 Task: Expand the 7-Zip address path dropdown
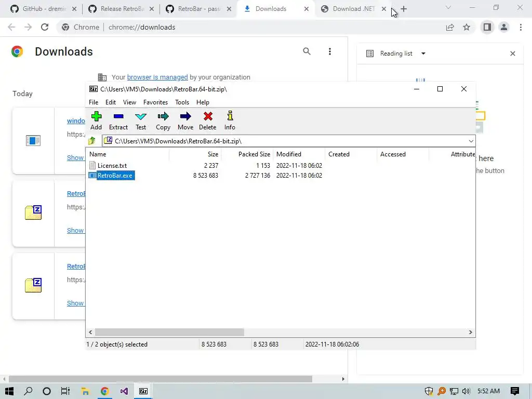coord(471,141)
